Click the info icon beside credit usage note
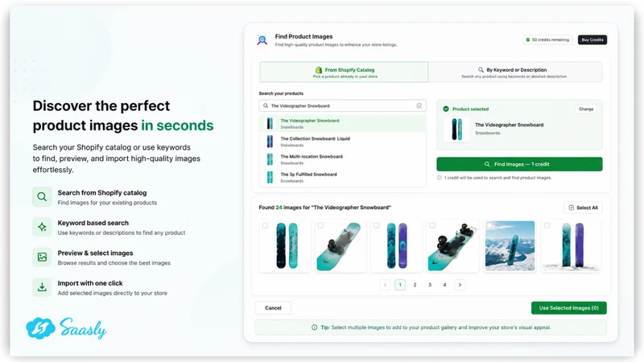 tap(439, 178)
